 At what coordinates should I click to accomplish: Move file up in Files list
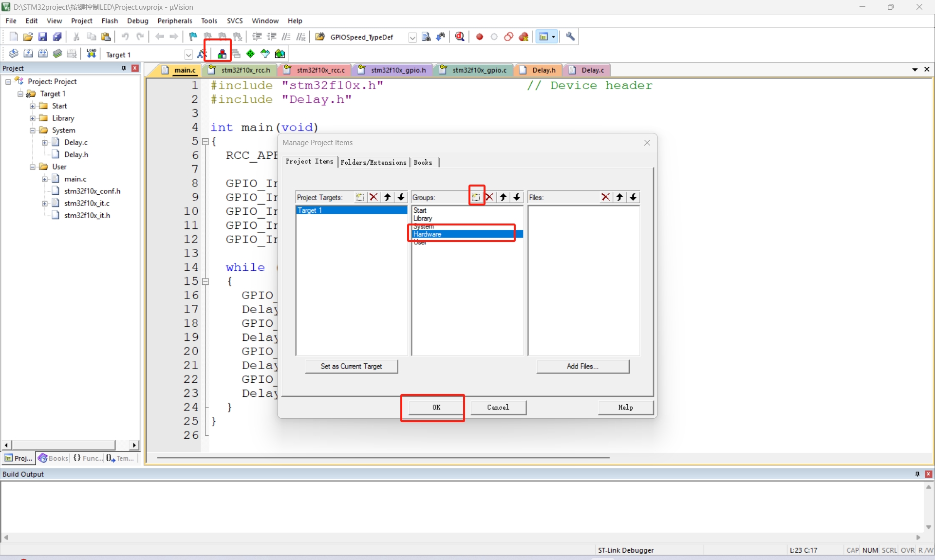(619, 197)
